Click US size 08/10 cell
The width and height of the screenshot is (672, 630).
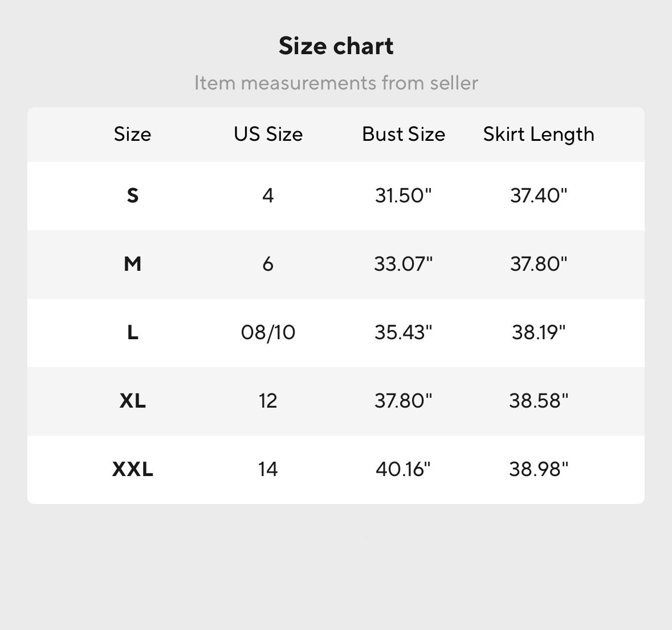268,332
